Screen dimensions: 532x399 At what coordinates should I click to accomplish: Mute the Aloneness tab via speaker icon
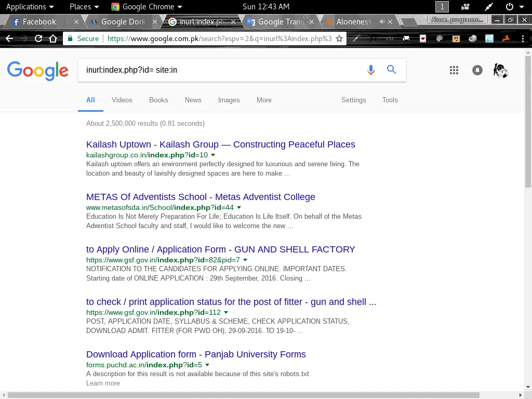click(x=382, y=22)
